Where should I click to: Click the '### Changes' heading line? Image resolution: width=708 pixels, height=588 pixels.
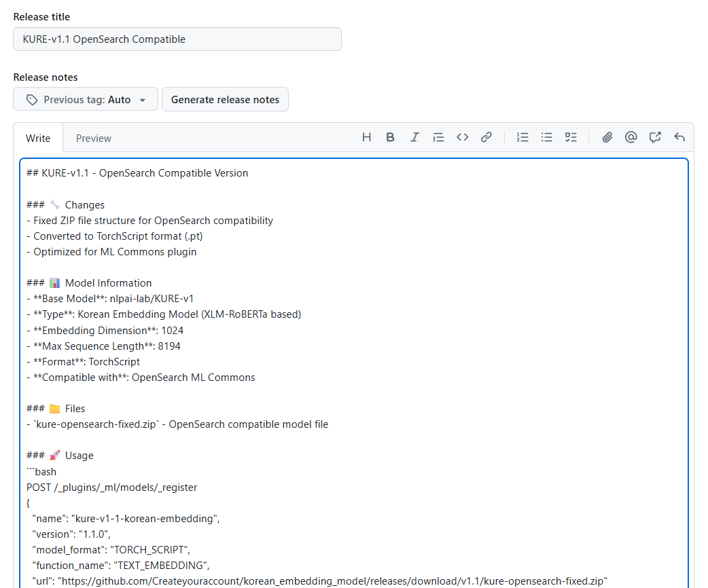pos(65,205)
